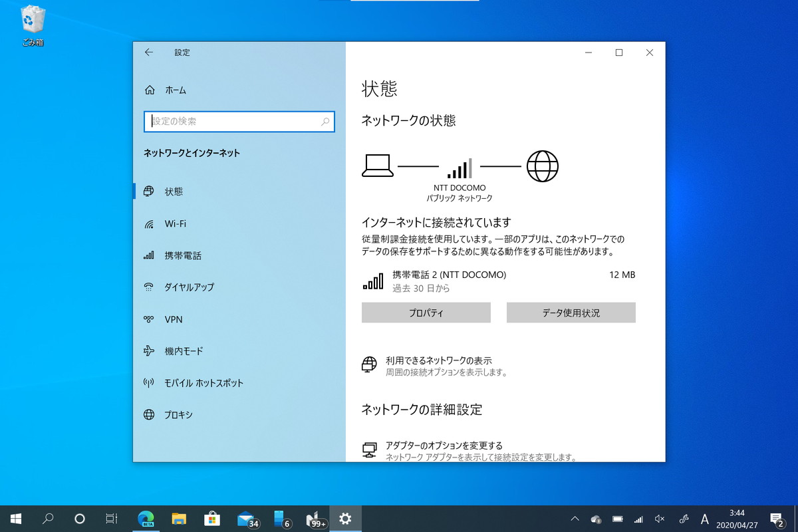The height and width of the screenshot is (532, 798).
Task: Switch to the 状態 (Status) page
Action: (x=174, y=192)
